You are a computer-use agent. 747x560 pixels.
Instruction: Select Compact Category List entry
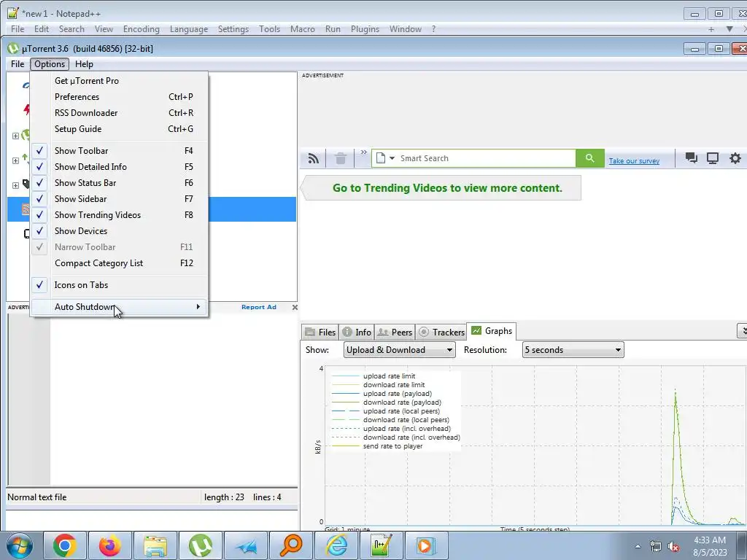coord(119,262)
